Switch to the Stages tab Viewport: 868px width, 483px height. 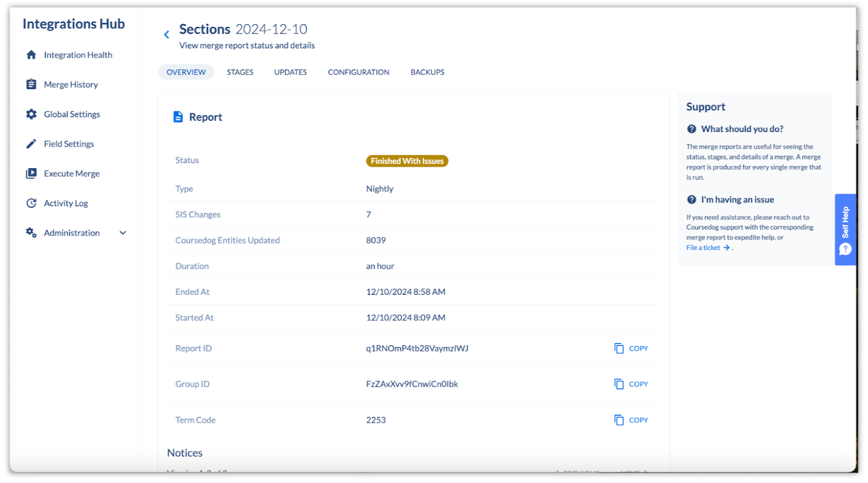[240, 72]
